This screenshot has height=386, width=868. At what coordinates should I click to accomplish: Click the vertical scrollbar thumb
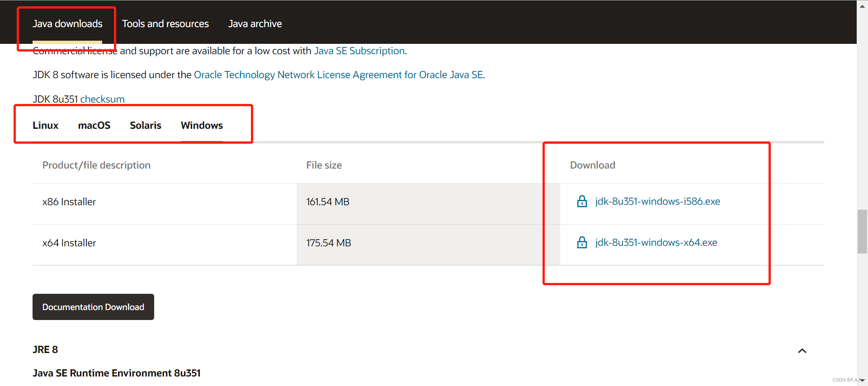pos(862,231)
